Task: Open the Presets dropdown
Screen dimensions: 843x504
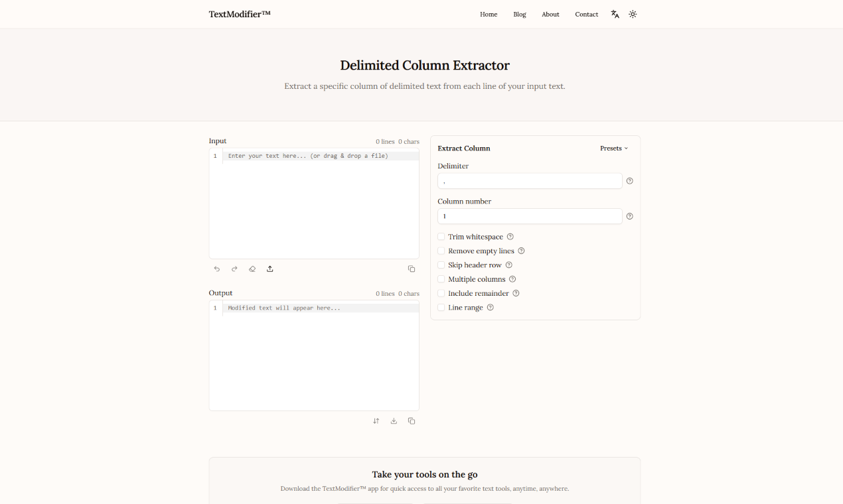Action: (613, 148)
